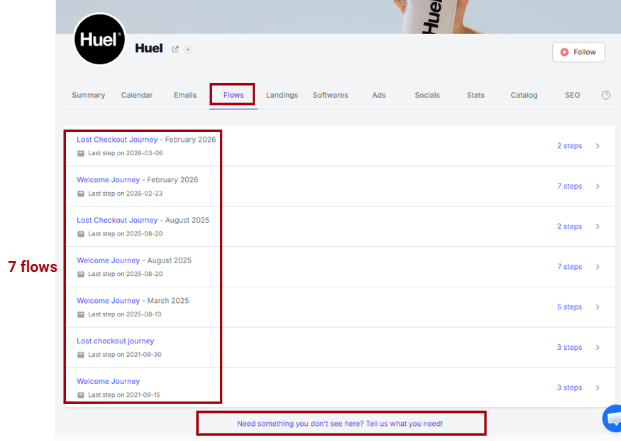The image size is (621, 441).
Task: Open the Stats tab
Action: (475, 95)
